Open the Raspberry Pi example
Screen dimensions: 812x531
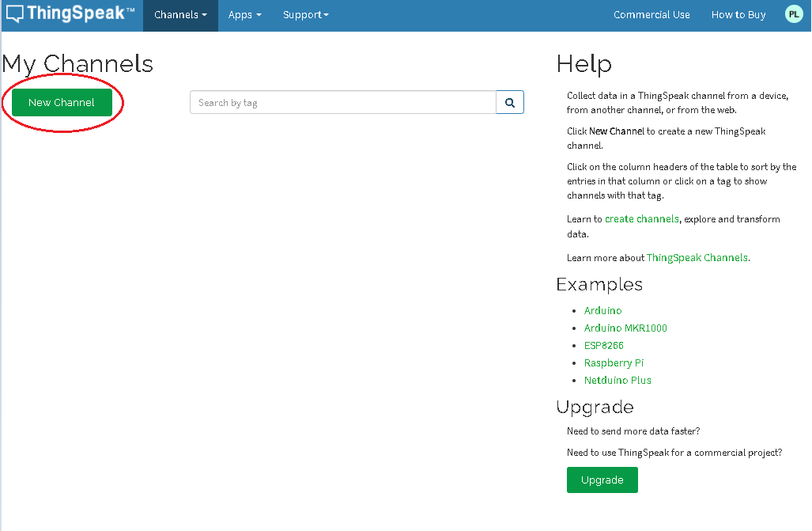(x=614, y=362)
